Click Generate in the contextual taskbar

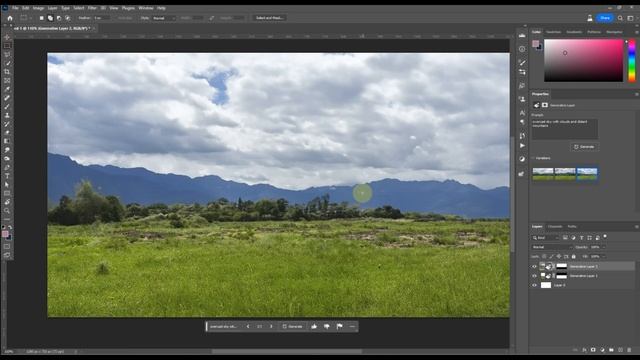292,327
